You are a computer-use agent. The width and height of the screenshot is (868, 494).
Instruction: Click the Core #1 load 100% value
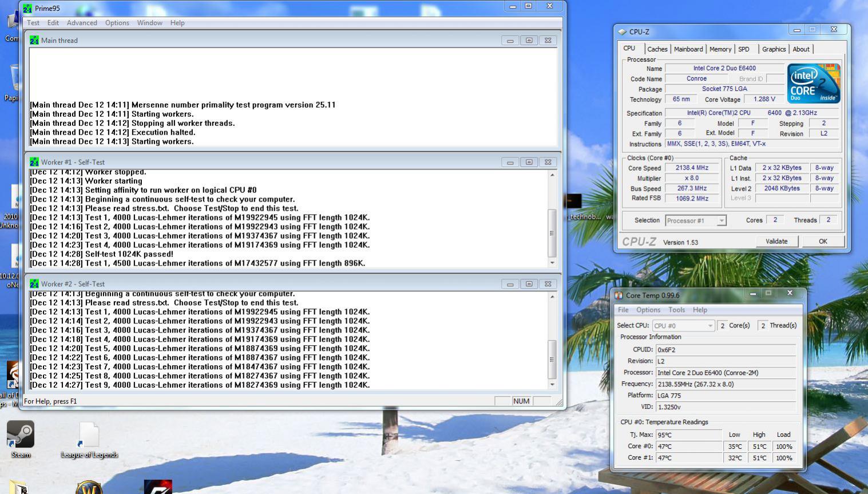coord(784,458)
